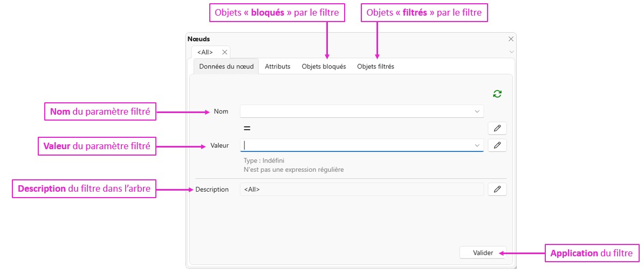Close the <All> filter tab
Viewport: 644px width, 273px height.
tap(225, 52)
